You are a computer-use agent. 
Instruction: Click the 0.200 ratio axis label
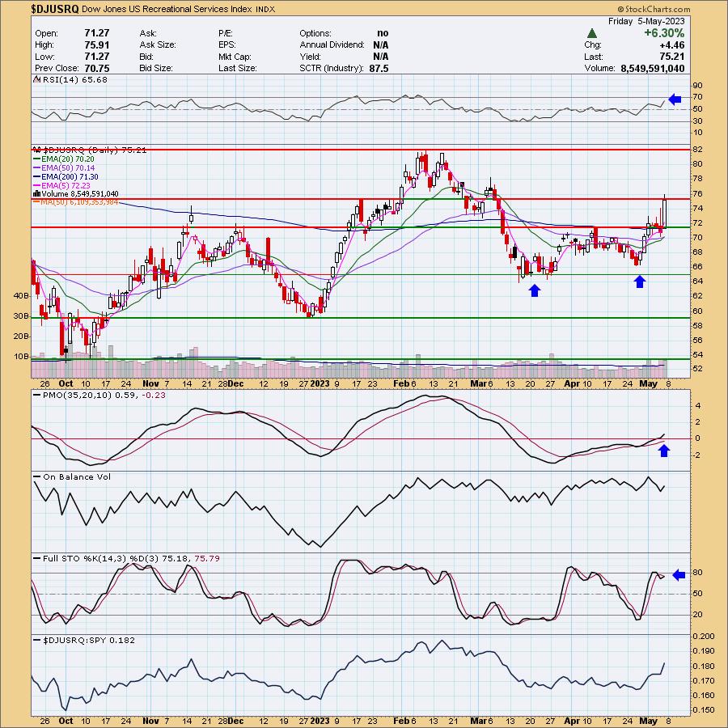pos(704,636)
